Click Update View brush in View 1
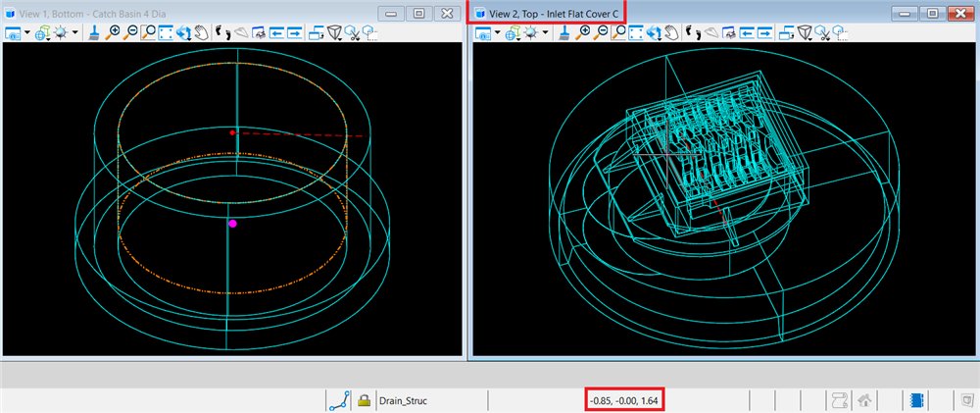 click(92, 33)
